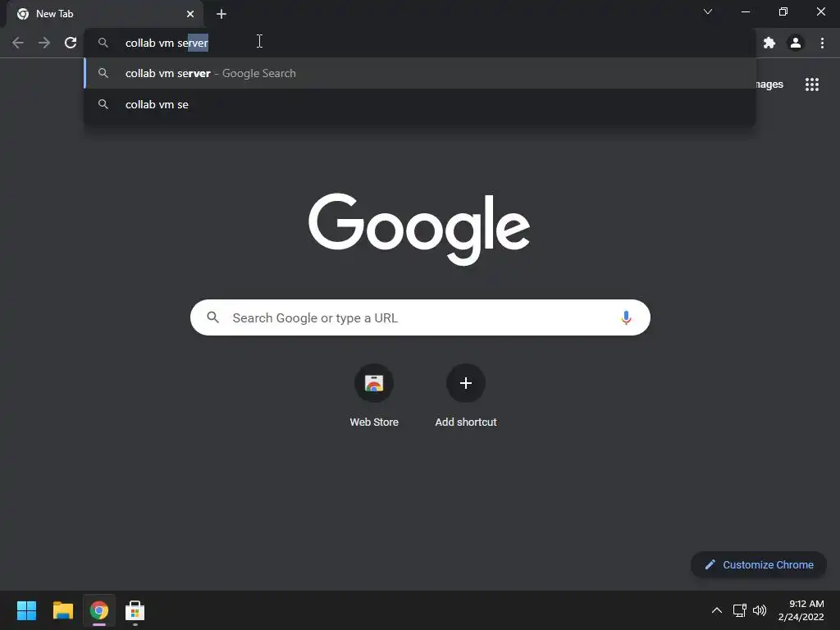Open the tab search chevron
Screen dimensions: 840x630
pyautogui.click(x=708, y=11)
